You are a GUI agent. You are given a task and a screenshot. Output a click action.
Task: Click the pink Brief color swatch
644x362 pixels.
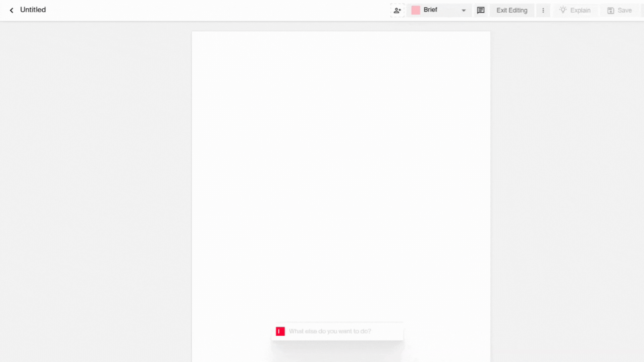pyautogui.click(x=416, y=10)
